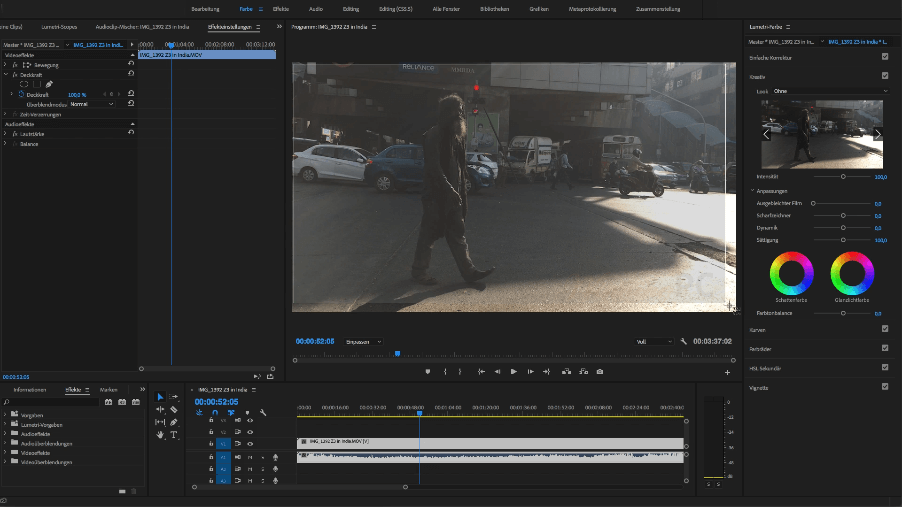This screenshot has width=902, height=507.
Task: Toggle Einfache Korrektur checkbox
Action: pyautogui.click(x=885, y=56)
